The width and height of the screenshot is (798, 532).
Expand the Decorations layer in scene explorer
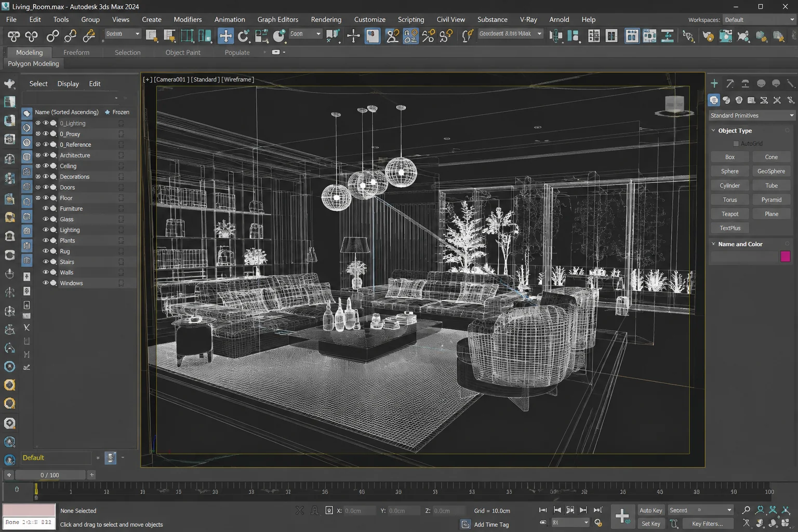coord(37,177)
